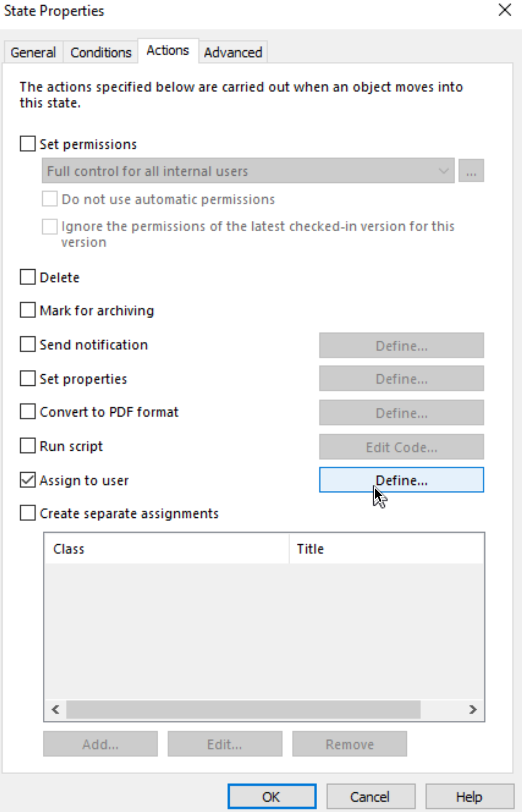Screen dimensions: 522x812
Task: Go to the Advanced tab
Action: click(233, 52)
